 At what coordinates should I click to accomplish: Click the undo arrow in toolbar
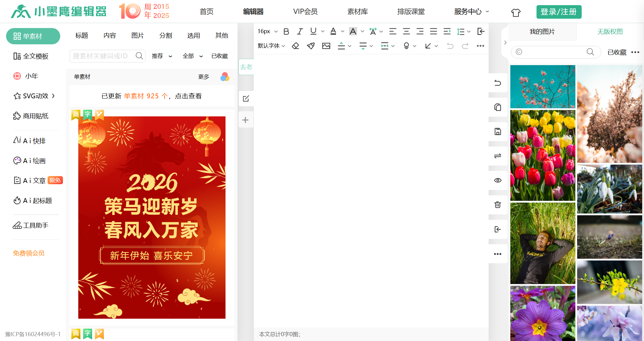click(x=450, y=46)
